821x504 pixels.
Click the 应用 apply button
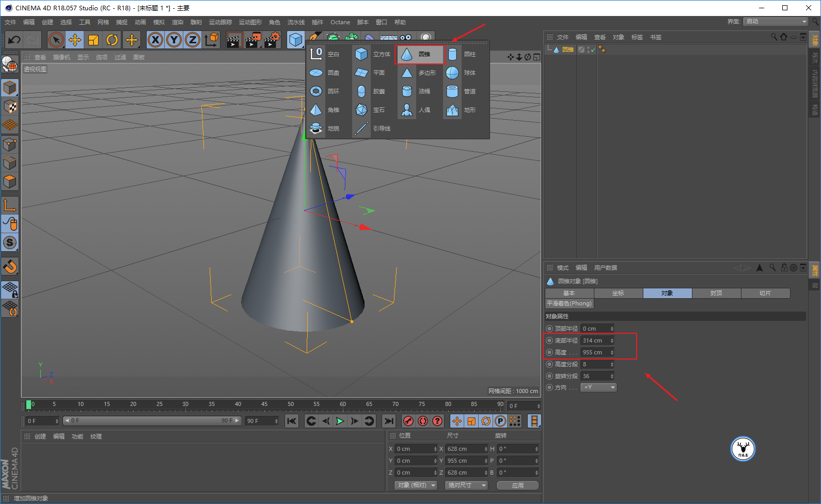518,485
